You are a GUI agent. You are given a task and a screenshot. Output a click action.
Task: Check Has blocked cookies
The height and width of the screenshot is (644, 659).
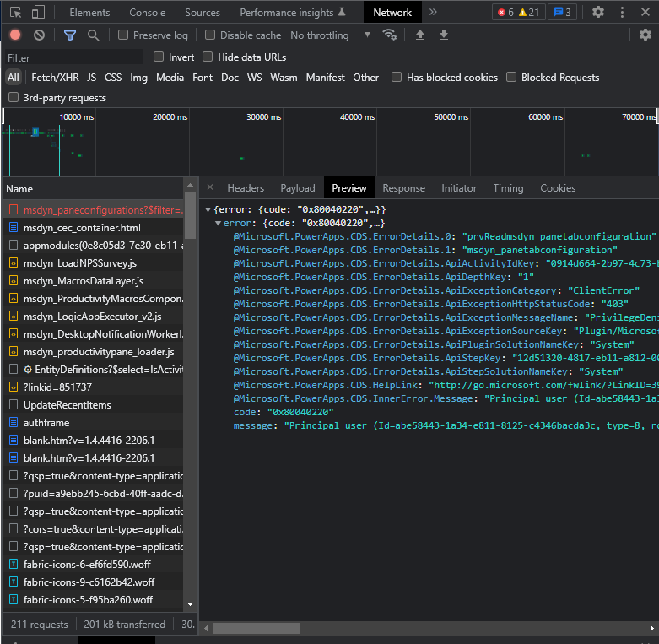[x=397, y=78]
